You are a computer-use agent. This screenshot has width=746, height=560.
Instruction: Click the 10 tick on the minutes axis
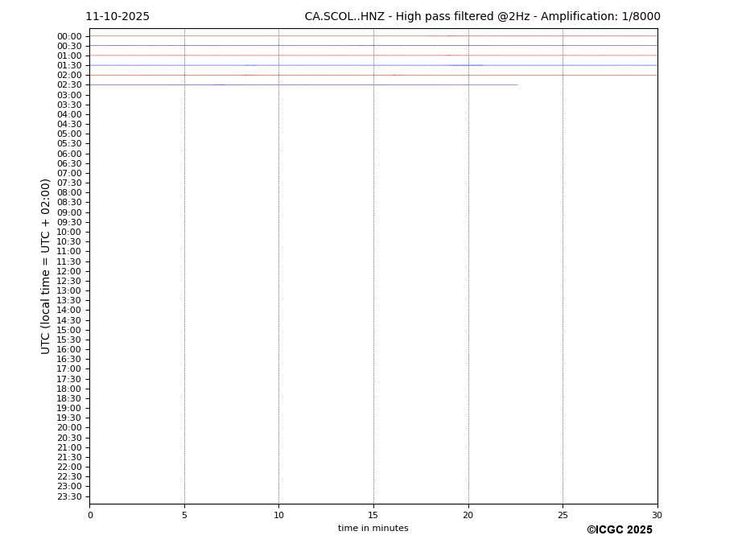pyautogui.click(x=278, y=515)
